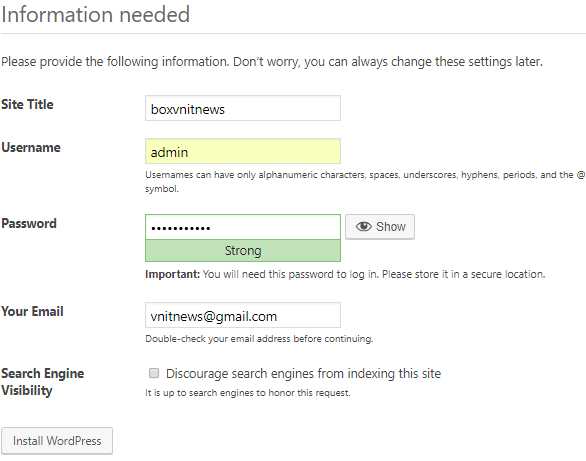The height and width of the screenshot is (461, 586).
Task: Click the Password label
Action: [29, 223]
